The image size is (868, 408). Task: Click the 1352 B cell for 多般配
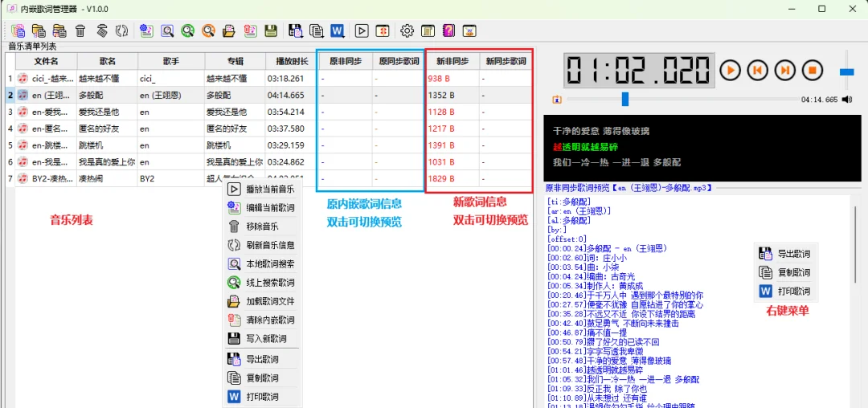pos(452,95)
